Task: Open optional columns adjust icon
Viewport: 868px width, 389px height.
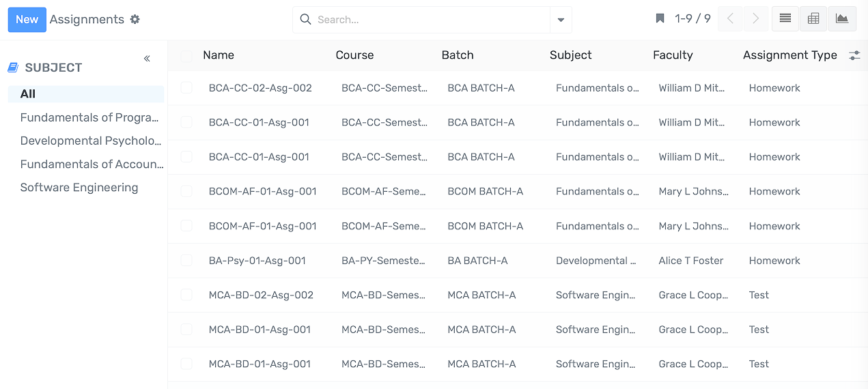Action: tap(854, 55)
